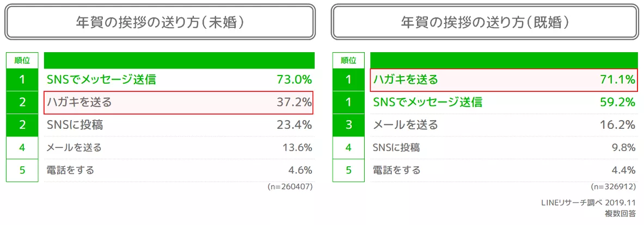Select the 順位 header in the married table

(x=348, y=60)
